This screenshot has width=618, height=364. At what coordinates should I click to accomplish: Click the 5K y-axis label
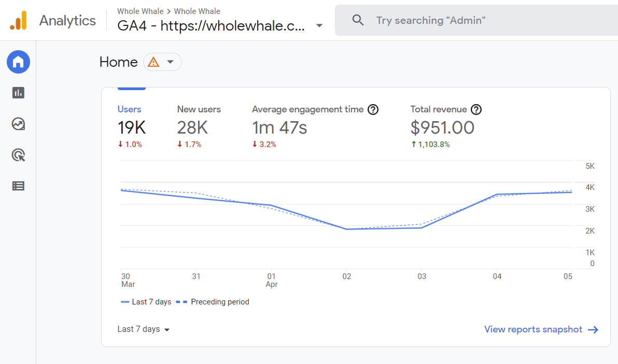[589, 166]
